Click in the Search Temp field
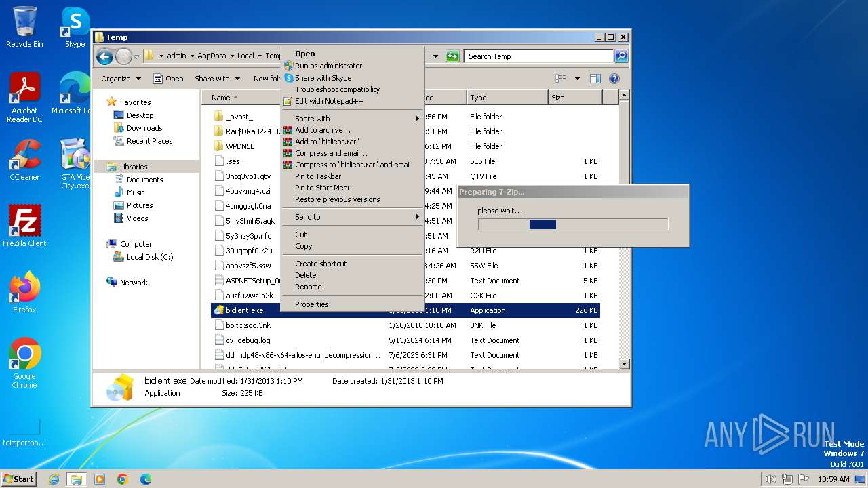The height and width of the screenshot is (488, 868). pos(540,56)
